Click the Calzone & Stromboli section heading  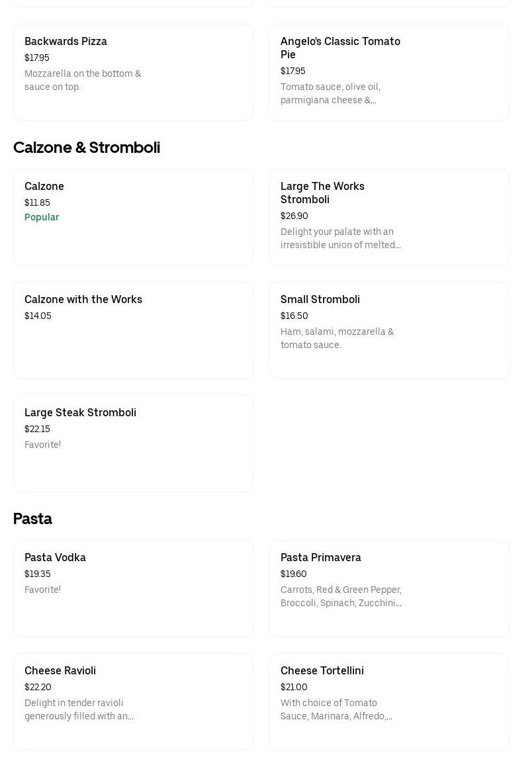(87, 148)
